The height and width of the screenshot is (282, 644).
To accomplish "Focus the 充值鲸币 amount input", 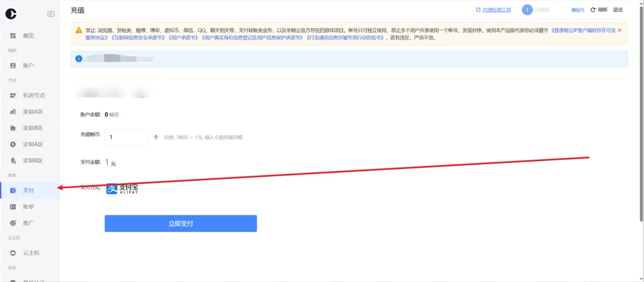I will point(126,137).
